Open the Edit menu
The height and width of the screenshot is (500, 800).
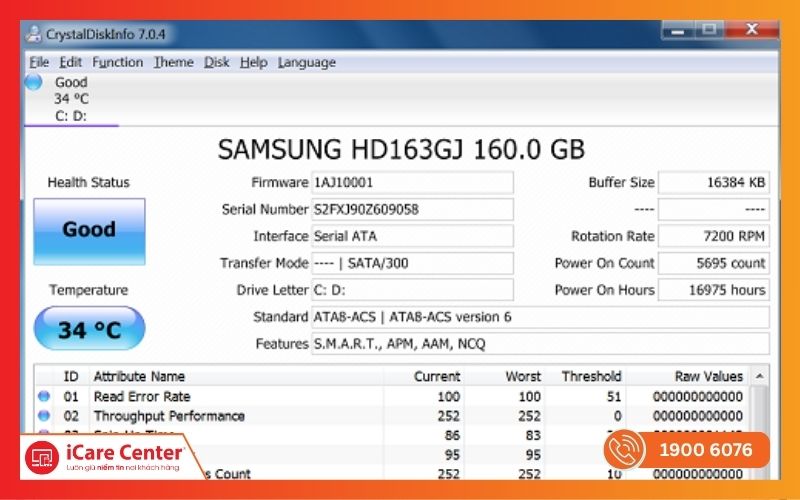[x=70, y=62]
